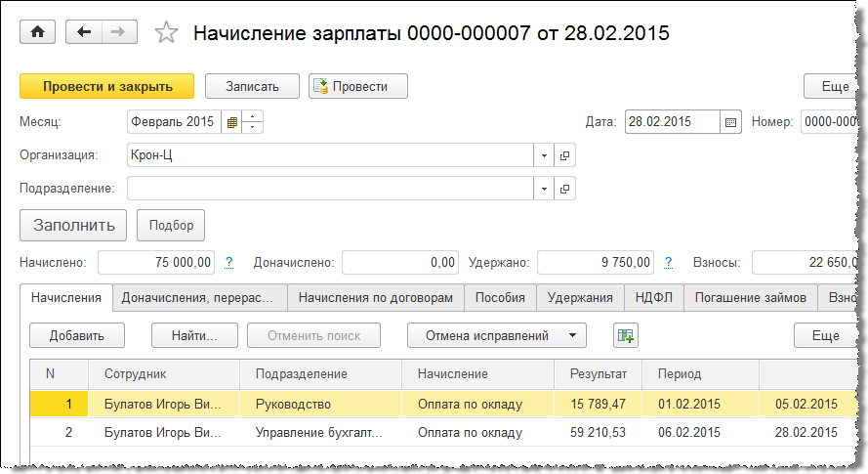Image resolution: width=868 pixels, height=474 pixels.
Task: Open the Удержания tab
Action: [x=580, y=297]
